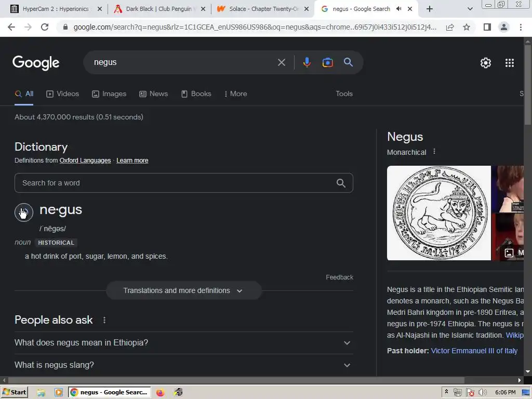Select the Books results tab
Screen dimensions: 532x399
pos(196,94)
